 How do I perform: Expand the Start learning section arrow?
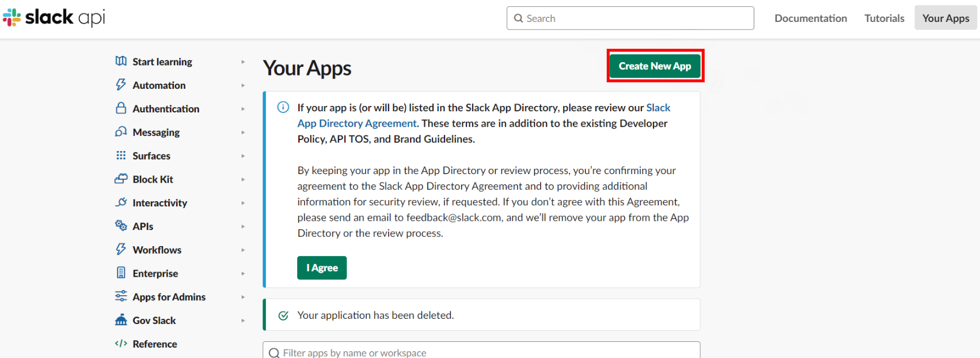243,62
